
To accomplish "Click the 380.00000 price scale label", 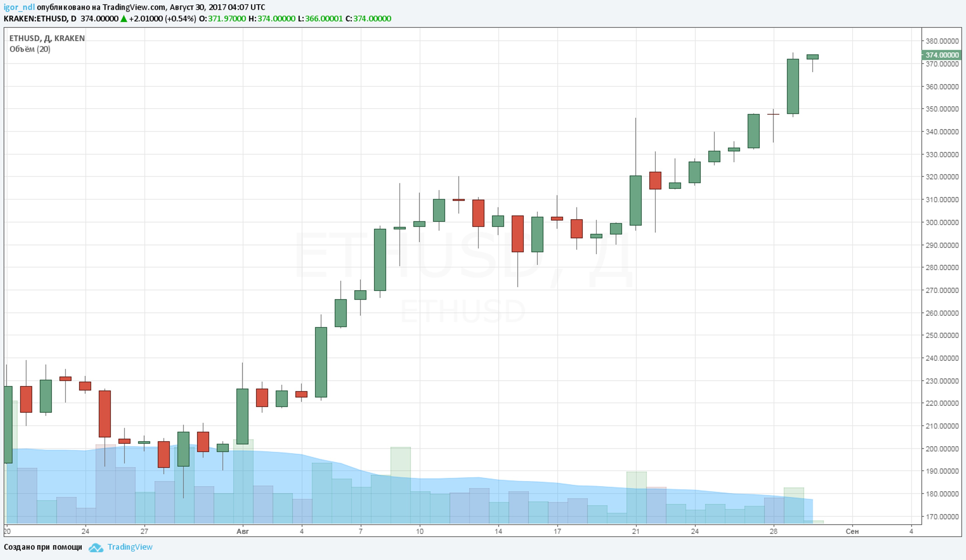I will click(942, 41).
